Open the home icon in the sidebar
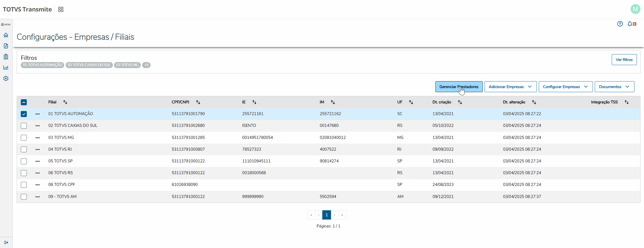The image size is (644, 248). [x=6, y=35]
